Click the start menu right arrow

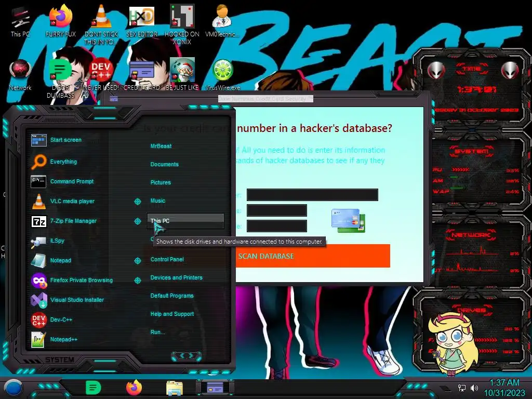point(191,355)
